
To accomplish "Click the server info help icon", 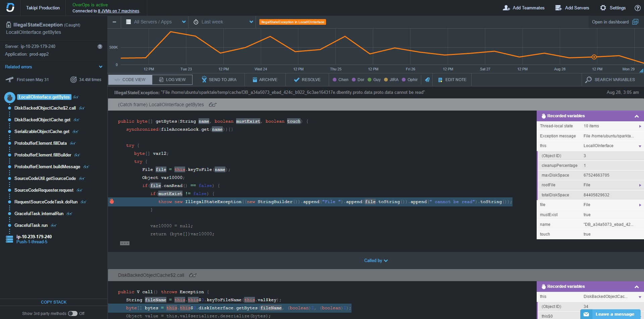I will (x=100, y=47).
